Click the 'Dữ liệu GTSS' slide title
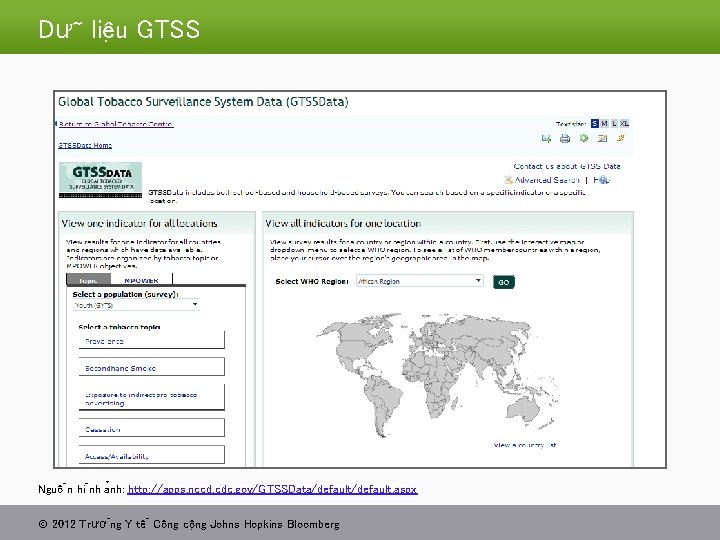The image size is (720, 540). pos(119,29)
